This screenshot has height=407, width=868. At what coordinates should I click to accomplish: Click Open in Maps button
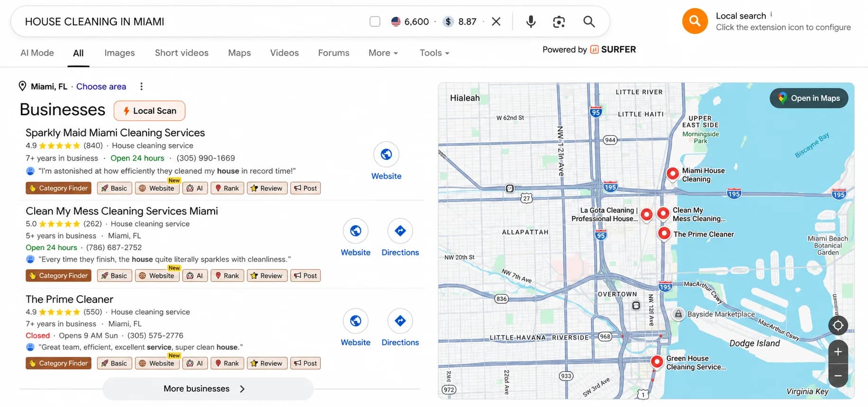point(809,98)
